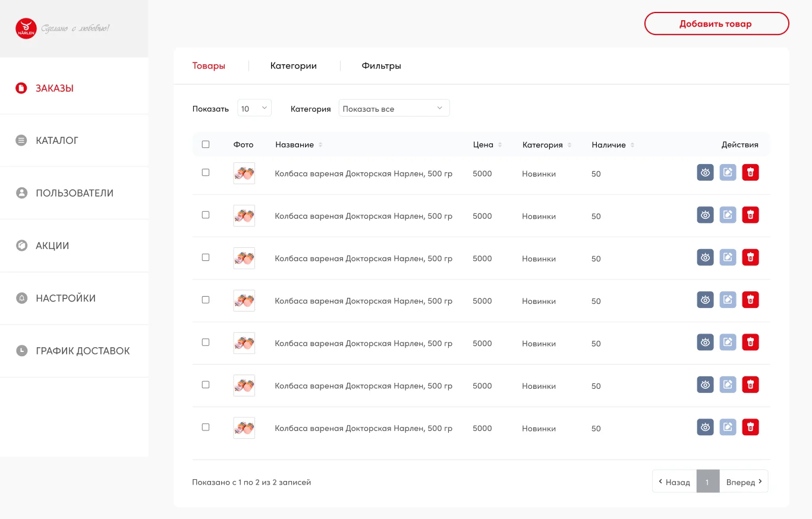Delete the first product row
Viewport: 812px width, 519px height.
[x=750, y=172]
